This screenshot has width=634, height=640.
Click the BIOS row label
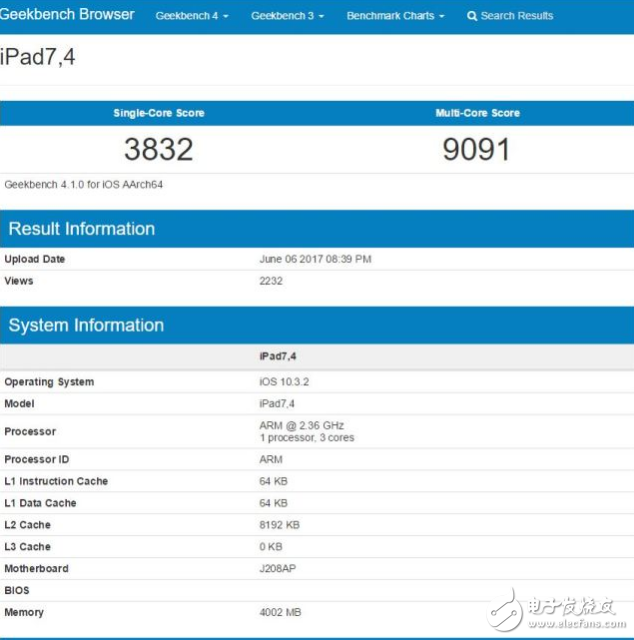(x=17, y=590)
